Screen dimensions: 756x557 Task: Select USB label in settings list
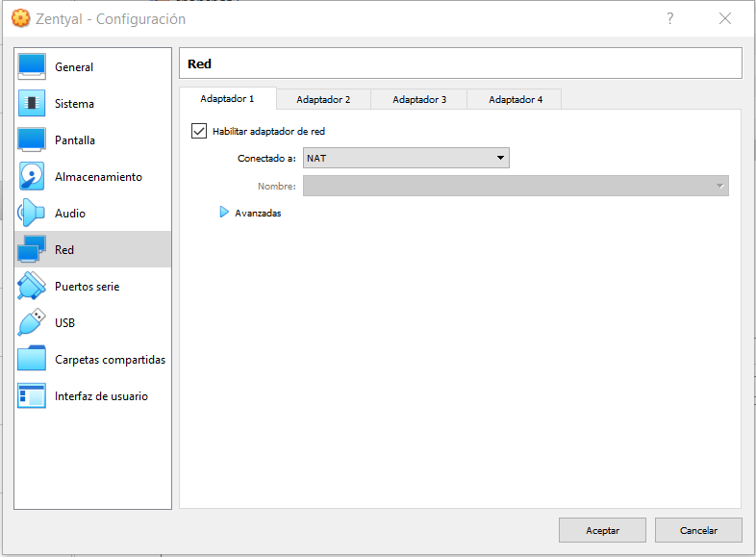point(64,323)
